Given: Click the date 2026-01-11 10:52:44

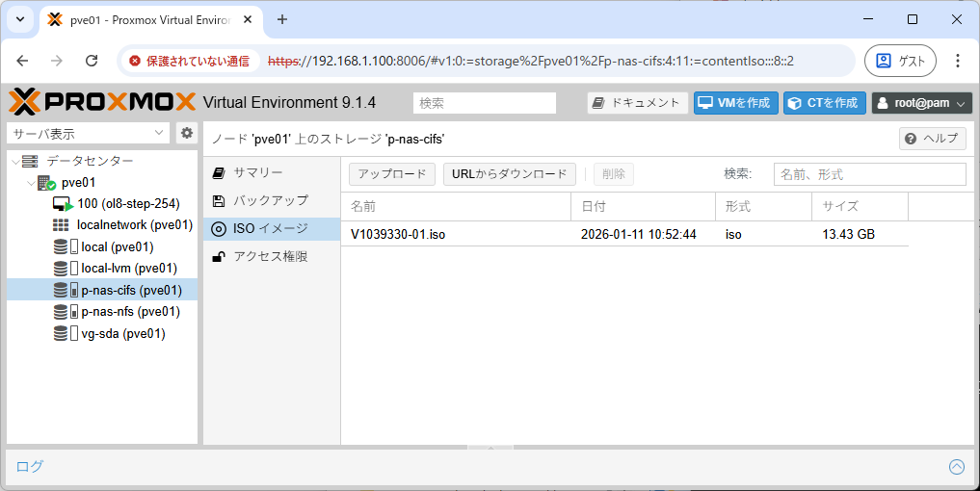Looking at the screenshot, I should [638, 234].
